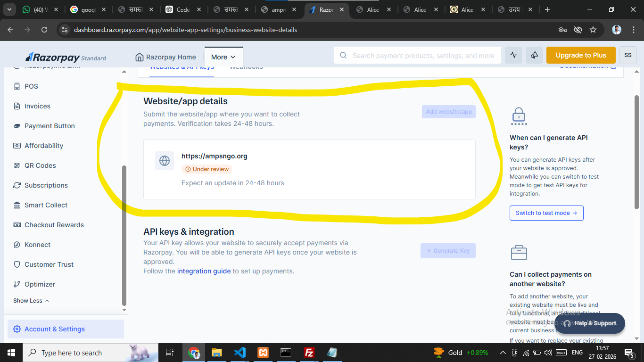The image size is (644, 362).
Task: Collapse sidebar with Show Less
Action: pyautogui.click(x=31, y=301)
